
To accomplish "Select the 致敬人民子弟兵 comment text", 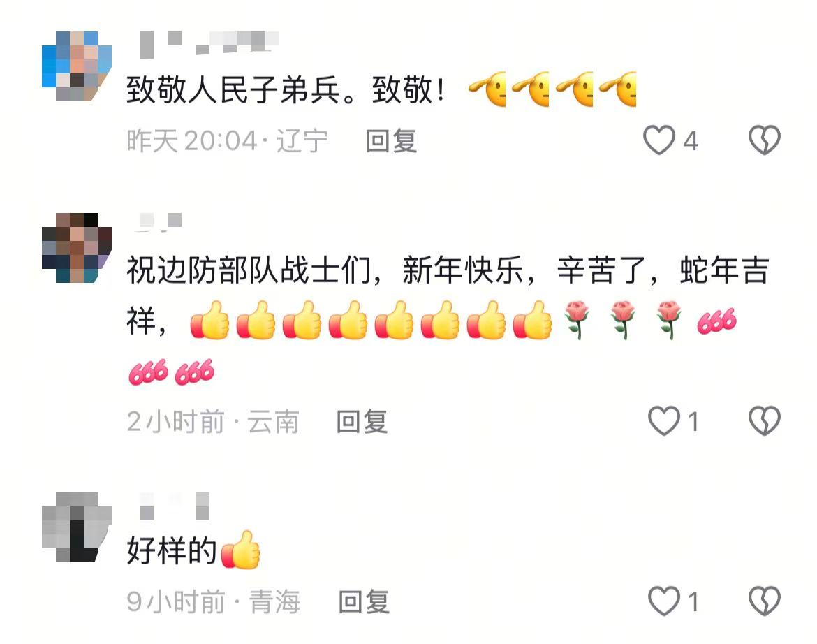I will pos(381,89).
